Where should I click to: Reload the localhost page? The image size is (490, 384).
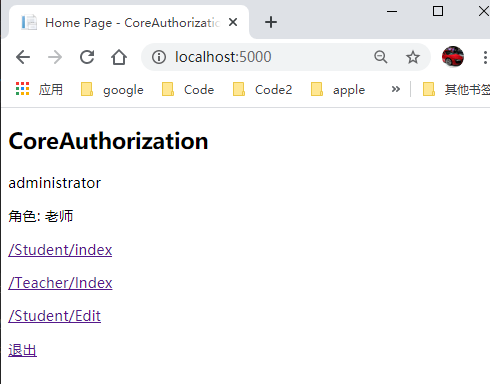(x=87, y=57)
